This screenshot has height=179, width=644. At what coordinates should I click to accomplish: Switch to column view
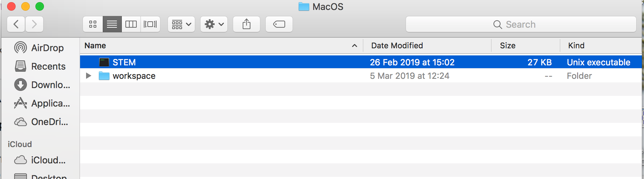point(131,24)
